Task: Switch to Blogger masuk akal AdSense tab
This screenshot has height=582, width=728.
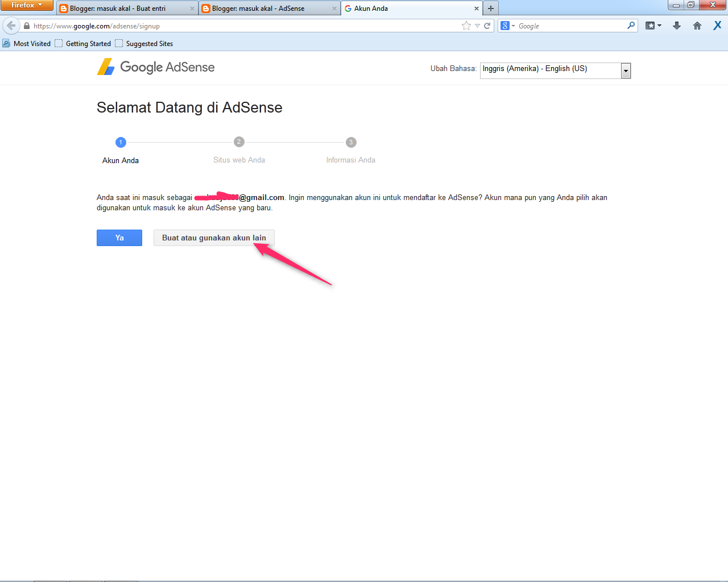Action: [x=270, y=9]
